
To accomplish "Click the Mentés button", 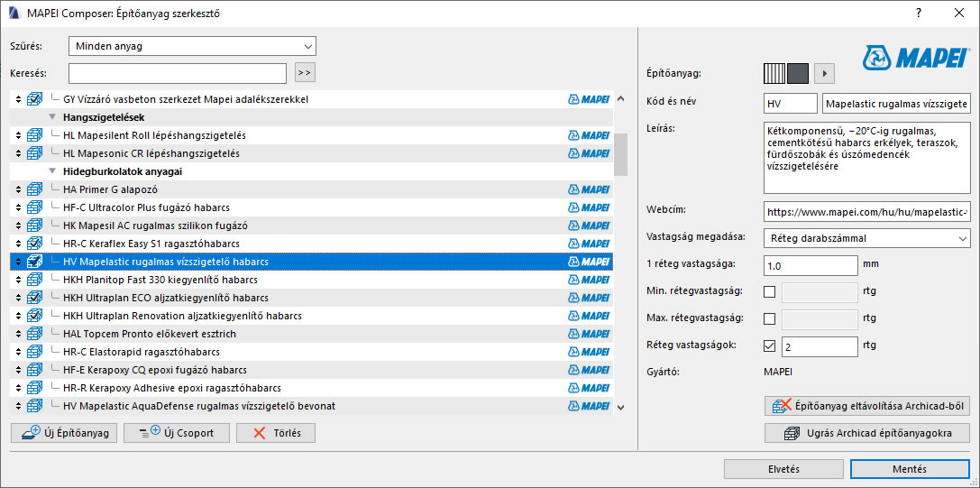I will pos(910,469).
